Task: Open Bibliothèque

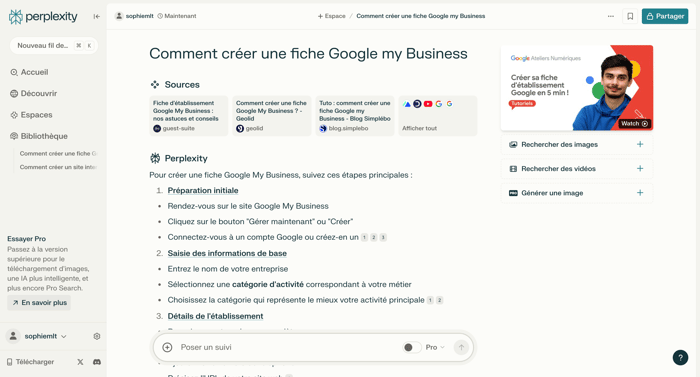Action: [x=39, y=136]
